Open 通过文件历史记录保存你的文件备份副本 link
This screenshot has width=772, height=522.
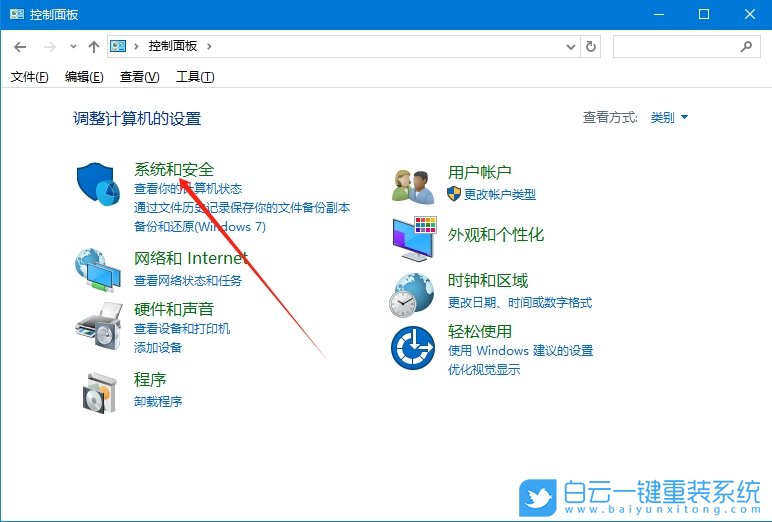(x=242, y=208)
